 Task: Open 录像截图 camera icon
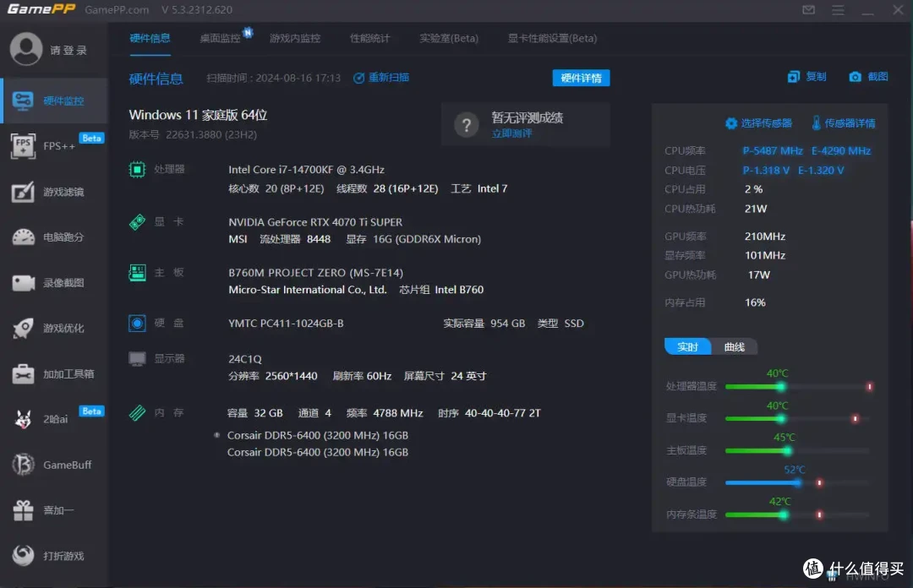click(x=24, y=283)
